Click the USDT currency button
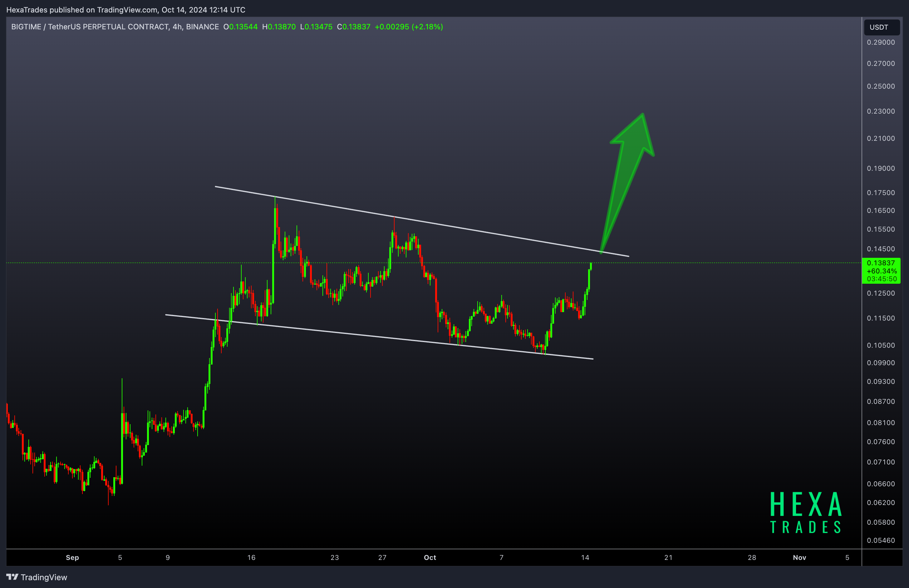The width and height of the screenshot is (909, 588). coord(882,27)
